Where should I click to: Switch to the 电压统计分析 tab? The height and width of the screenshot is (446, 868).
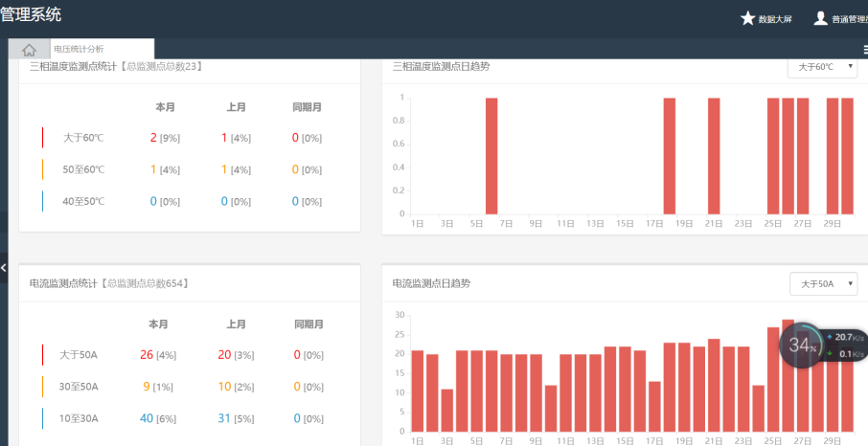pos(80,49)
